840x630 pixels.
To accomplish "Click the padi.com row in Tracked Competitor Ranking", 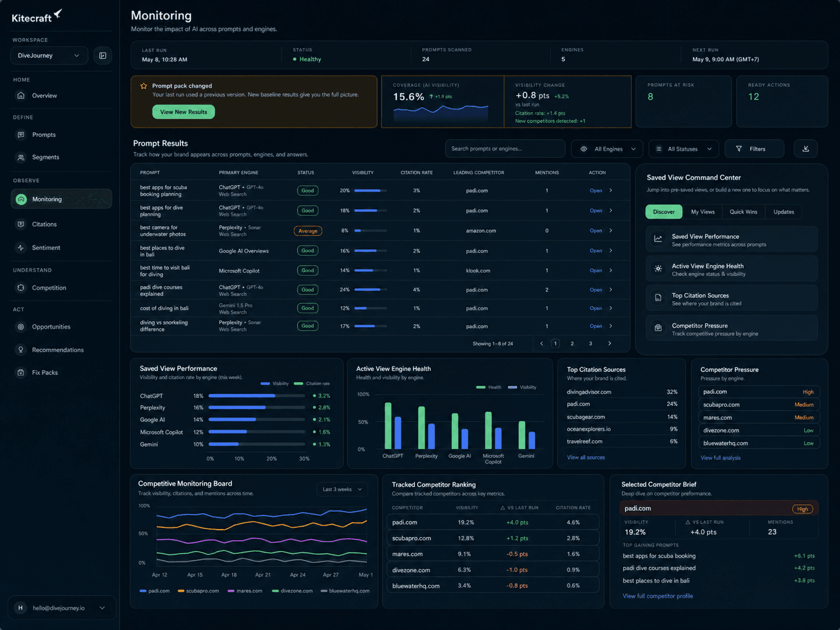I will [x=493, y=523].
